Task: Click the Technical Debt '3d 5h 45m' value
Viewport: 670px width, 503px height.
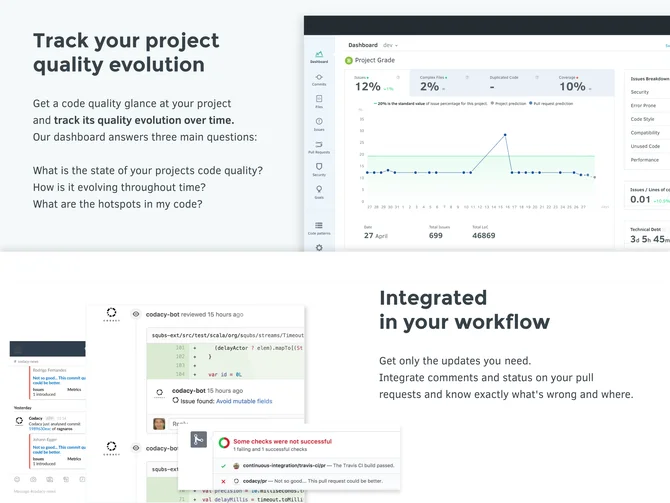Action: click(650, 239)
